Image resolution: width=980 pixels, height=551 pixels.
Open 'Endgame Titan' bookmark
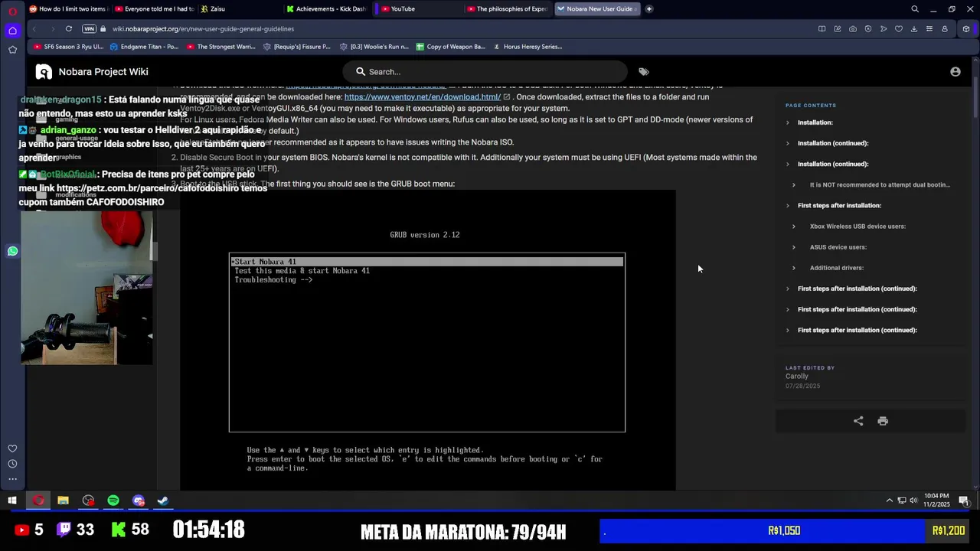144,47
